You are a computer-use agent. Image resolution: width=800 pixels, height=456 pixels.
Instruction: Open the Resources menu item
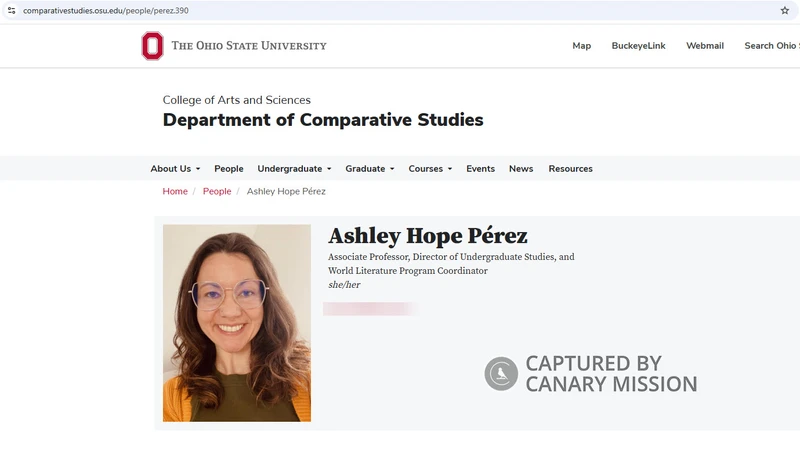(570, 169)
